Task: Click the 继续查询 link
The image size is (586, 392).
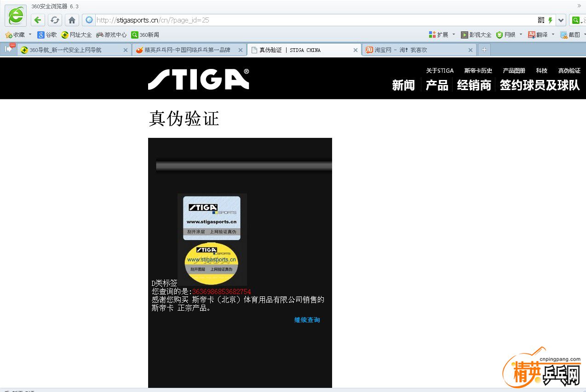Action: 307,320
